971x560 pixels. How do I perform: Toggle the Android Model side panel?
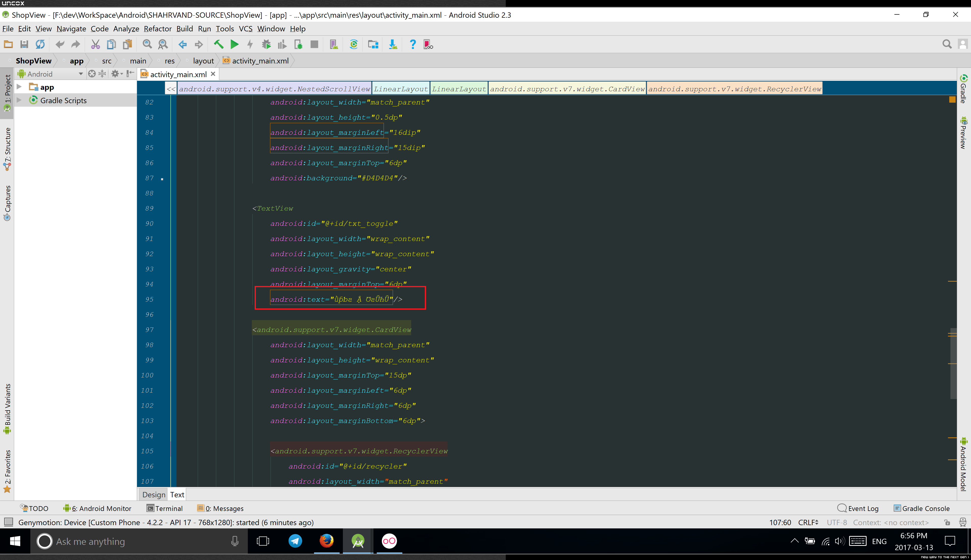(963, 464)
